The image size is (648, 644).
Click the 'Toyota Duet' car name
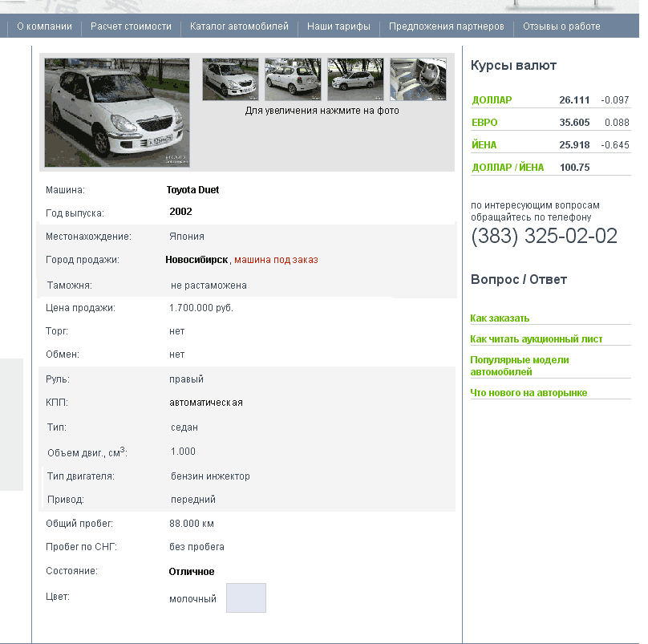click(192, 190)
